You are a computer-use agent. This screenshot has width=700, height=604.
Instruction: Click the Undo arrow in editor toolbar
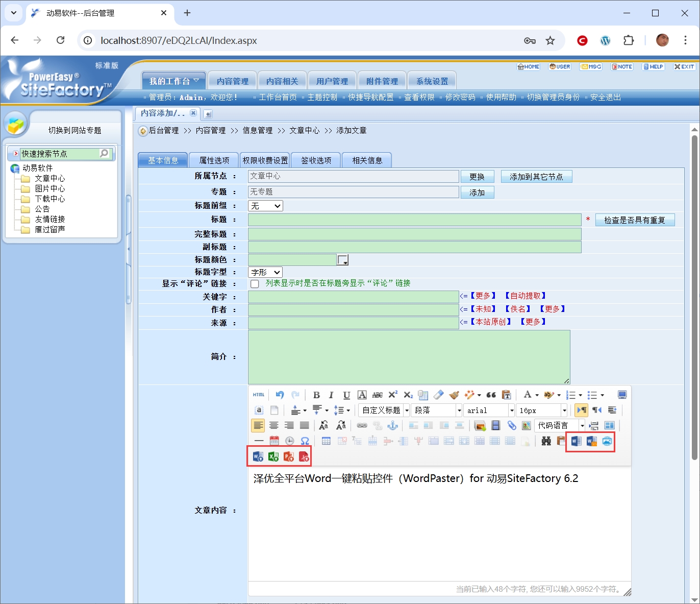[280, 395]
